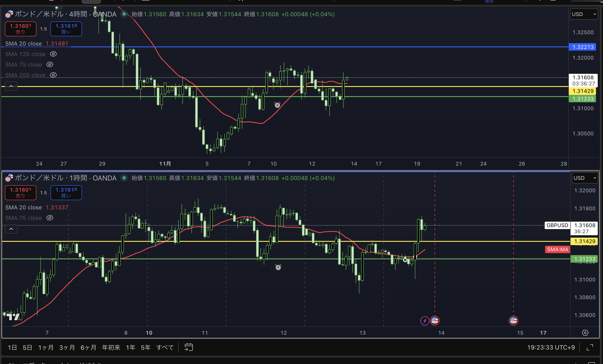Viewport: 603px width, 364px height.
Task: Click the alarm clock alert icon on the 4-hour chart
Action: coord(277,105)
